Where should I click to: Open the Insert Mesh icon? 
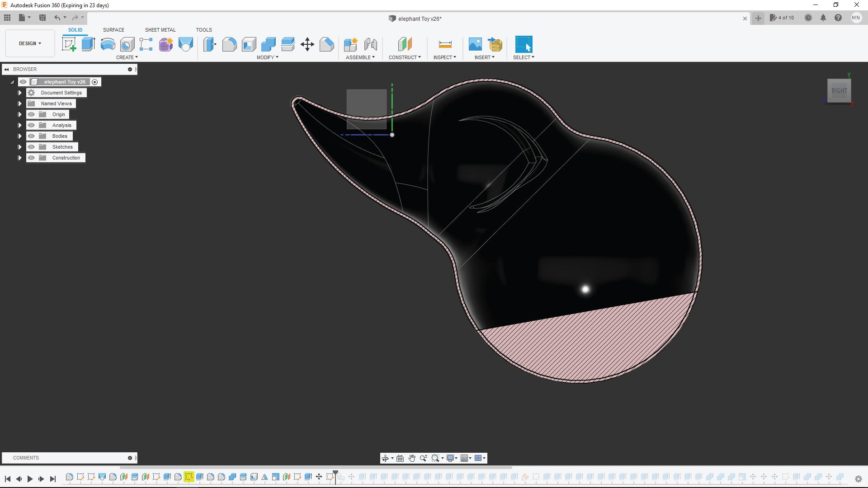coord(495,44)
